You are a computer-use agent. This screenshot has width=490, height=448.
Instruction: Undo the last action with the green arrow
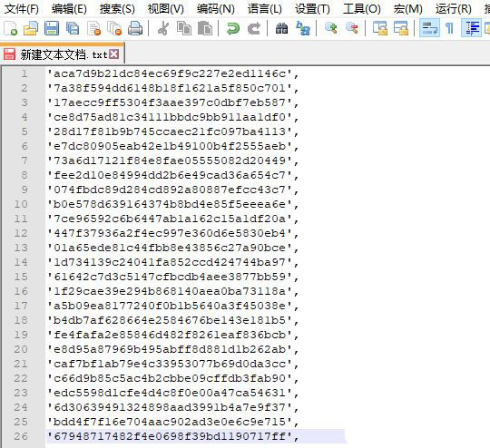click(233, 28)
